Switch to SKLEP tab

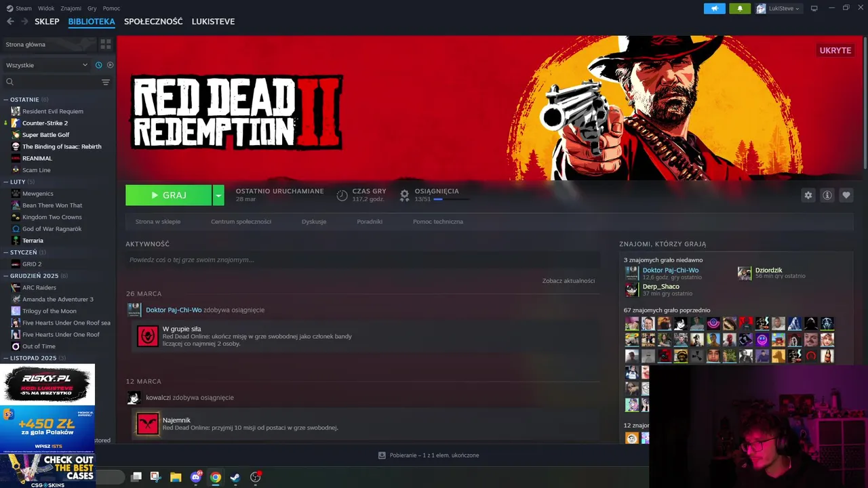tap(47, 22)
